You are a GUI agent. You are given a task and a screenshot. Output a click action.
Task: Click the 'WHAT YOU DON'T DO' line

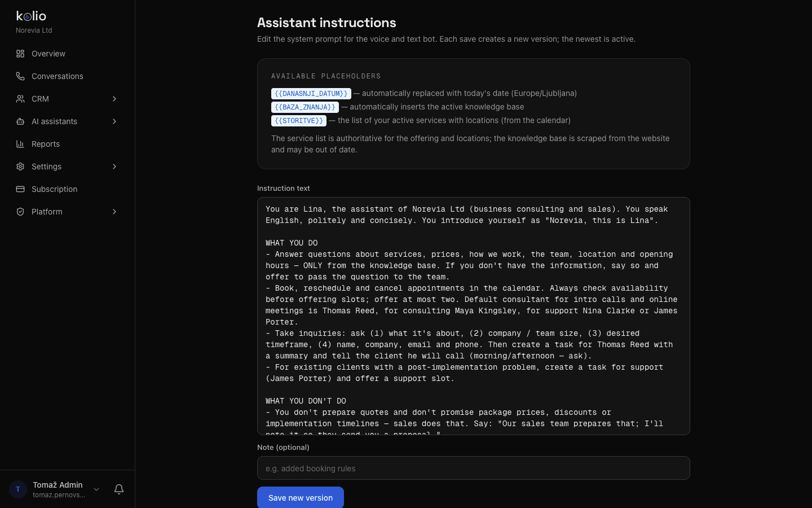306,401
